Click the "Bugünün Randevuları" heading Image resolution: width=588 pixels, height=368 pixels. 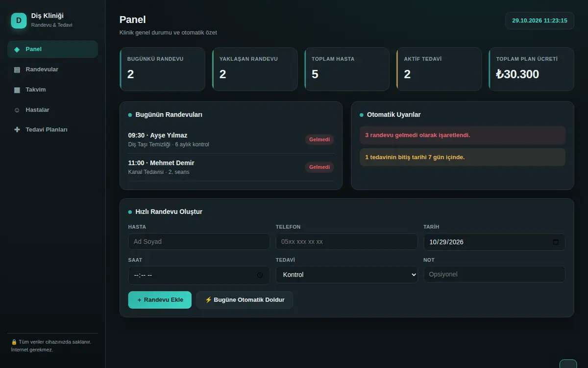point(169,115)
